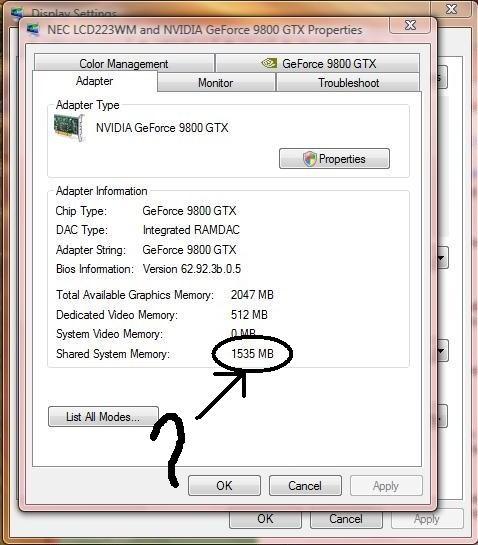The width and height of the screenshot is (478, 545).
Task: Open the Color Management tab
Action: click(124, 63)
